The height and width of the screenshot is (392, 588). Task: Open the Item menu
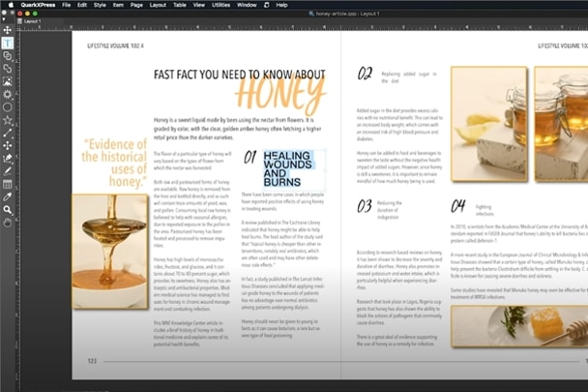[118, 5]
